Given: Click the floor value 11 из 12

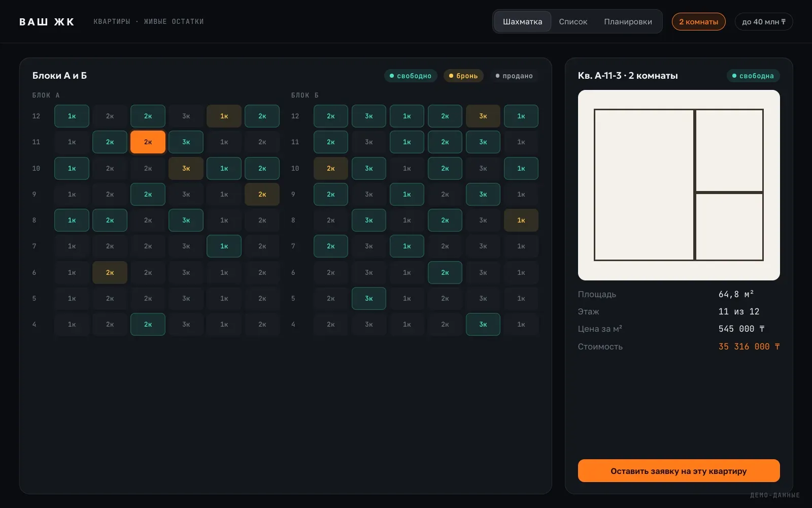Looking at the screenshot, I should pyautogui.click(x=739, y=311).
